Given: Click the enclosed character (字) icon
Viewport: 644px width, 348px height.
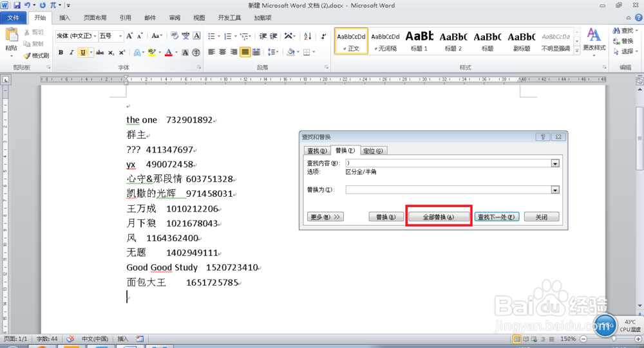Looking at the screenshot, I should tap(196, 53).
